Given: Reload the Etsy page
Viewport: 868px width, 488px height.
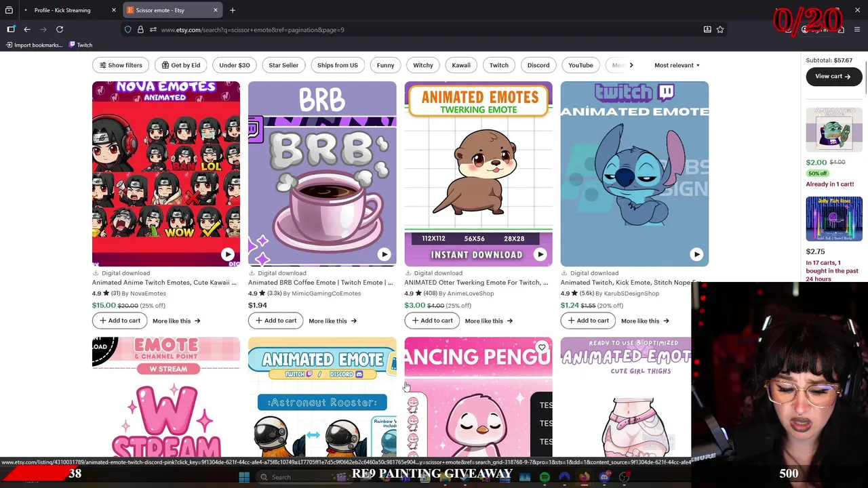Looking at the screenshot, I should pyautogui.click(x=60, y=29).
